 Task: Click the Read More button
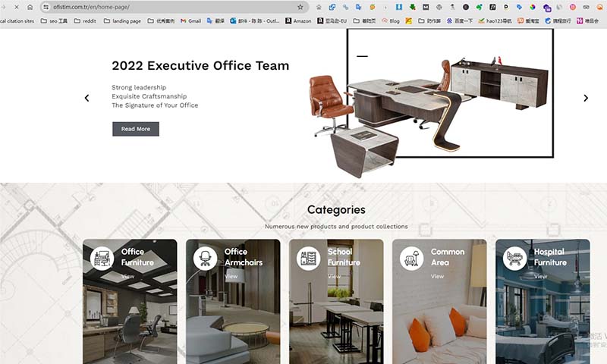(136, 129)
